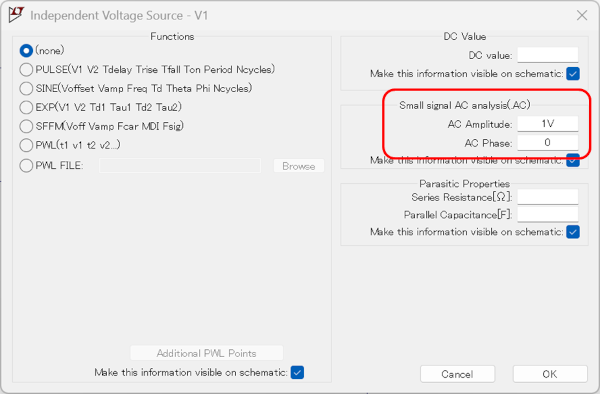Click the Browse button

click(x=299, y=166)
